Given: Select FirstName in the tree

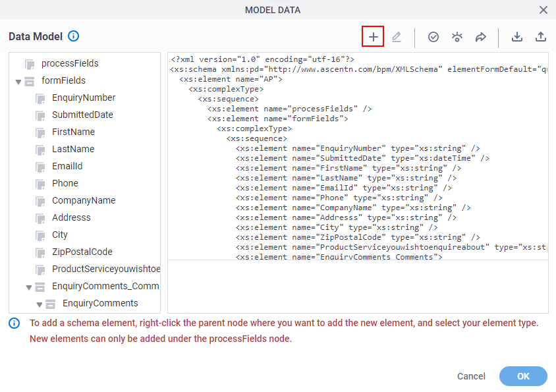Looking at the screenshot, I should 73,132.
